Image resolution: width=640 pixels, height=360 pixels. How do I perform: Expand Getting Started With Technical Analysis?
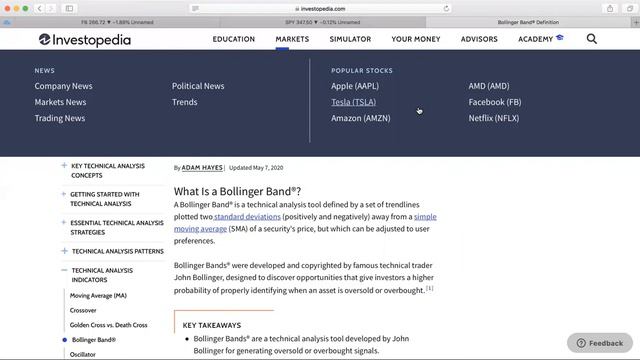(64, 194)
